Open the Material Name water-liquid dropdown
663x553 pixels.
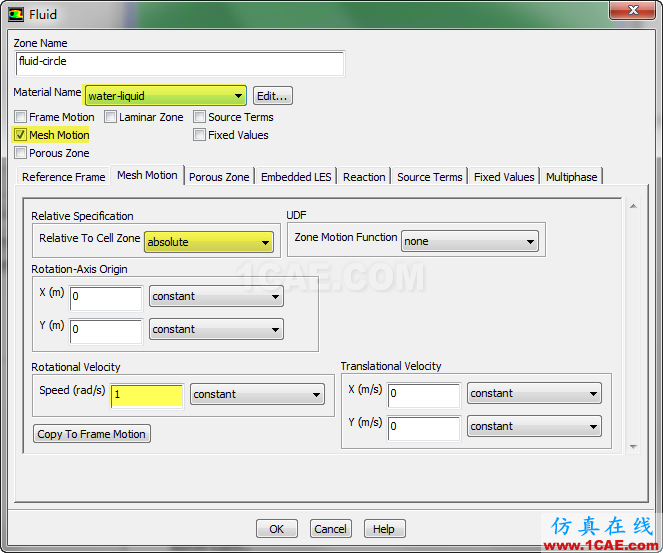166,96
